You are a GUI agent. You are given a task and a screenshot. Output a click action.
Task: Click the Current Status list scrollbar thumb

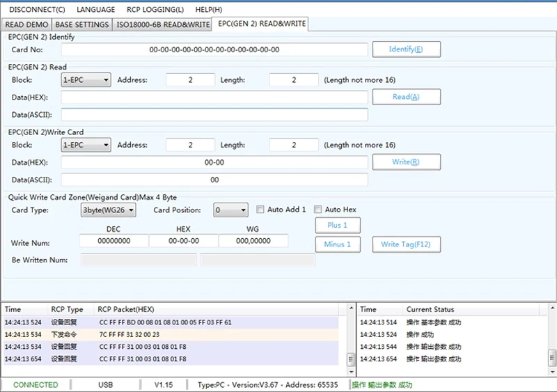pyautogui.click(x=552, y=357)
